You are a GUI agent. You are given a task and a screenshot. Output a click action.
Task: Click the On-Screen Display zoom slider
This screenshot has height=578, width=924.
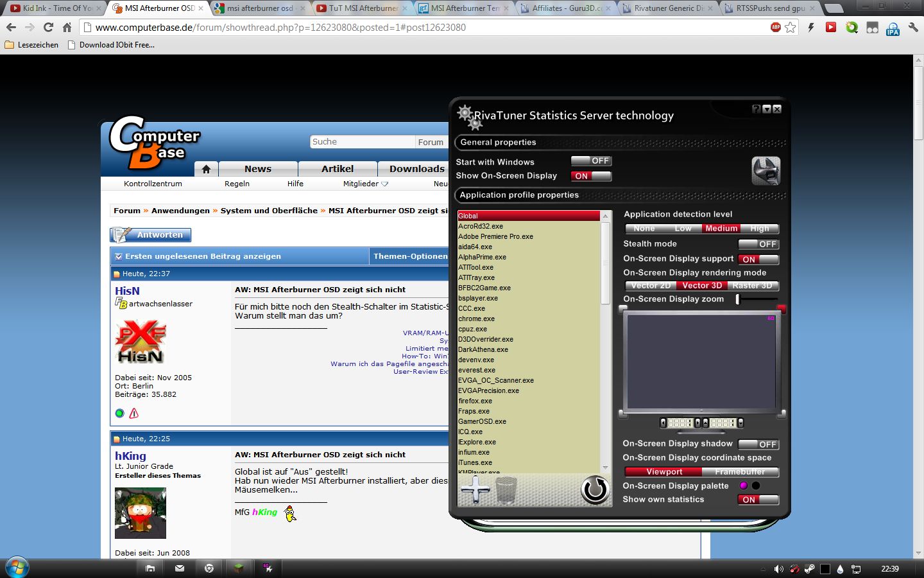[x=758, y=299]
